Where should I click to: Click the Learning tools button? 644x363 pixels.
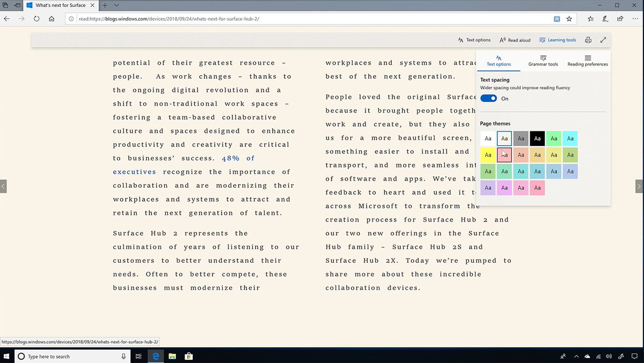pyautogui.click(x=558, y=40)
